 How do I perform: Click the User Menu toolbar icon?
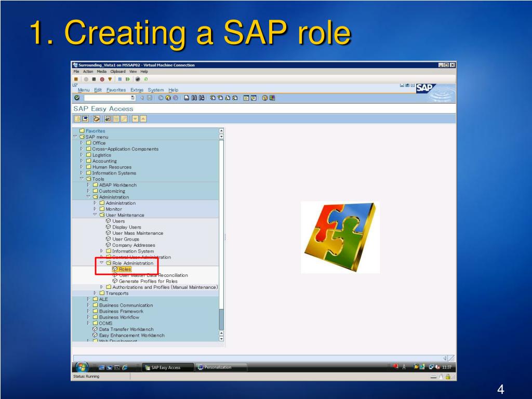pos(77,119)
